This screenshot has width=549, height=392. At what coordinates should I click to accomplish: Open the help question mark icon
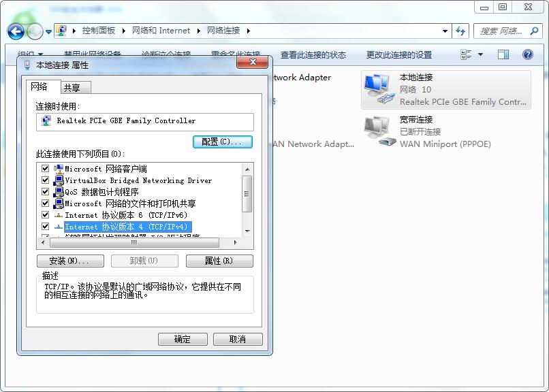[x=527, y=54]
